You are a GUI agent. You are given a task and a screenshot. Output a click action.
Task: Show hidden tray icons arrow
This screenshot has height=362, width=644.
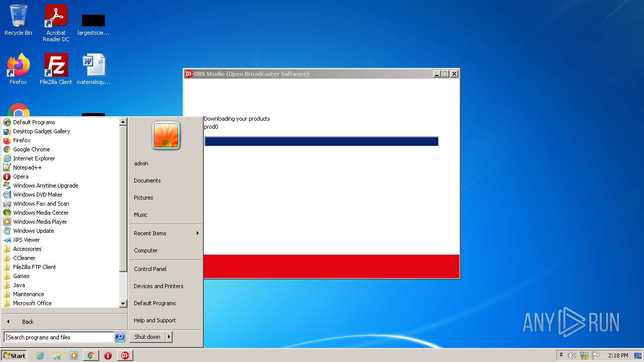pyautogui.click(x=561, y=355)
